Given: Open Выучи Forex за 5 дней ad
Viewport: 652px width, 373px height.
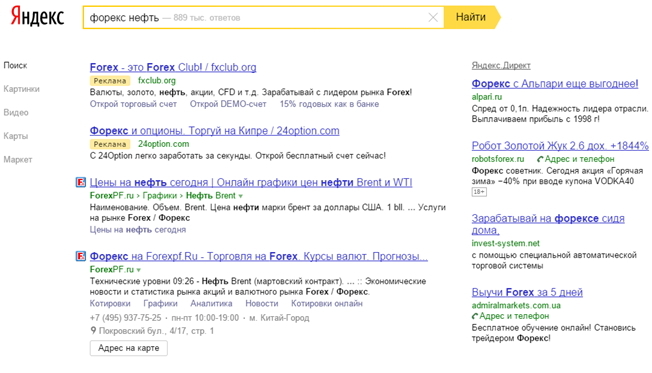Looking at the screenshot, I should [x=527, y=292].
